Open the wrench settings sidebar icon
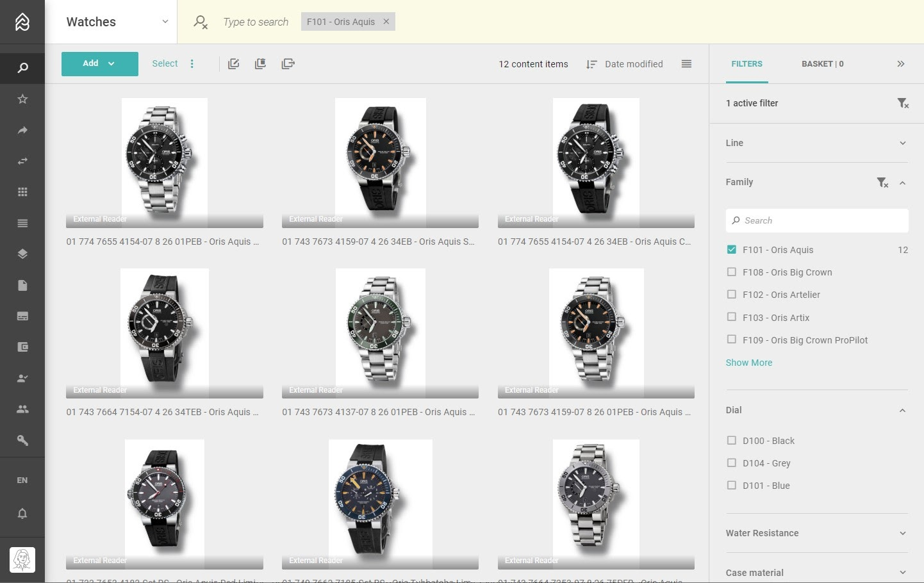Screen dimensions: 924x583 point(22,440)
